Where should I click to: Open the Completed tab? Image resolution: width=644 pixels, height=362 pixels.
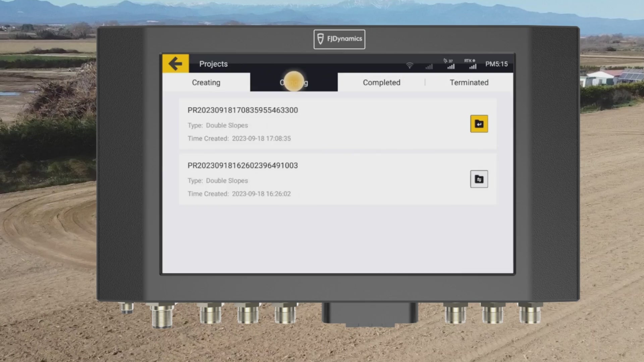[381, 82]
